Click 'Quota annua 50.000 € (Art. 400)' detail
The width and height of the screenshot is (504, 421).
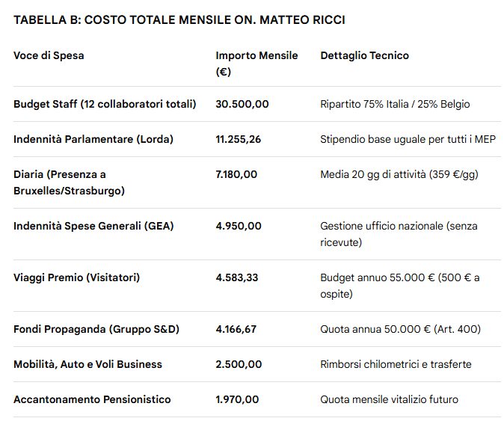click(400, 329)
